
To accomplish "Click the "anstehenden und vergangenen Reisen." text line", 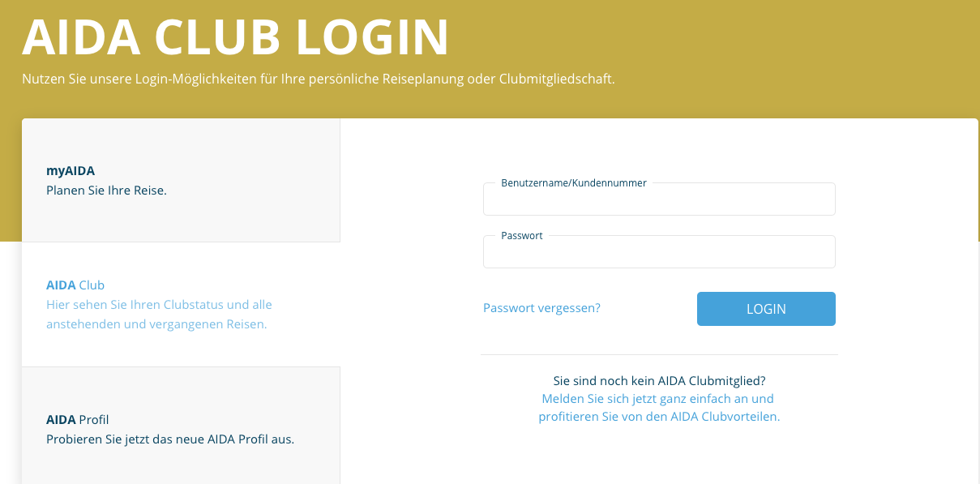I will click(x=156, y=324).
